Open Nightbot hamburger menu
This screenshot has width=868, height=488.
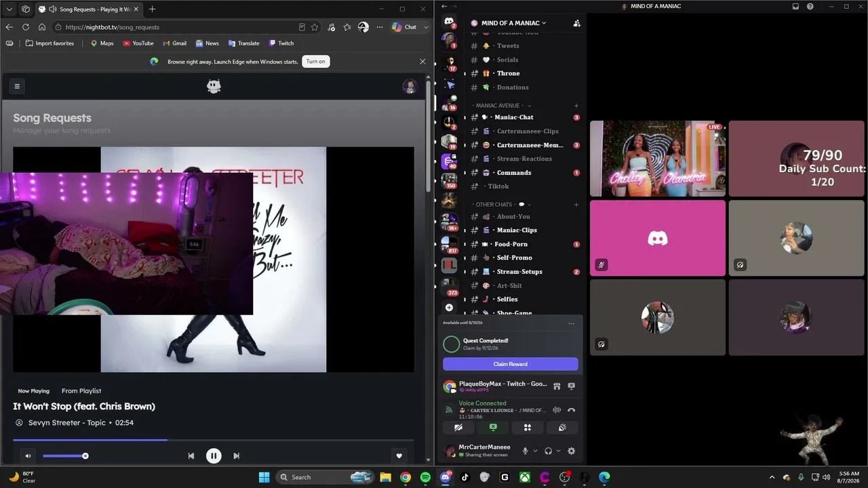17,86
